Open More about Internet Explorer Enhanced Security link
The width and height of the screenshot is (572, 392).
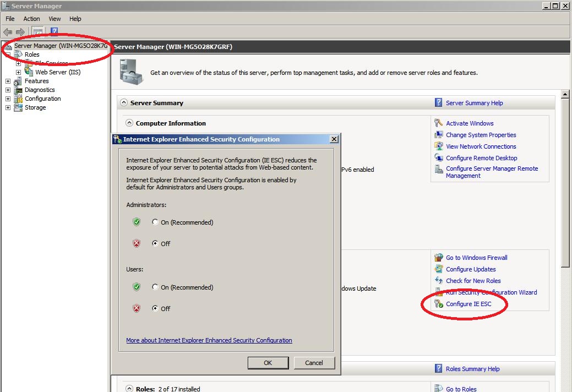click(x=209, y=340)
